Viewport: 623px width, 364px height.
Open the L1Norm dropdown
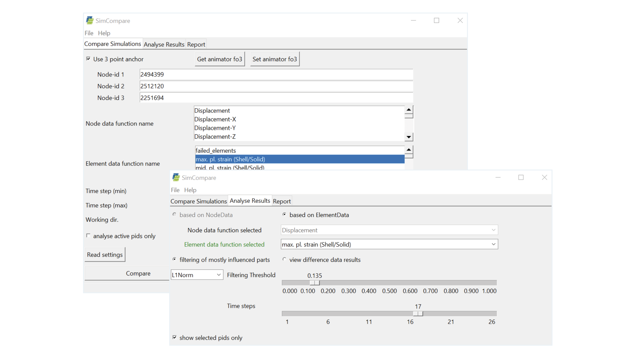click(197, 275)
